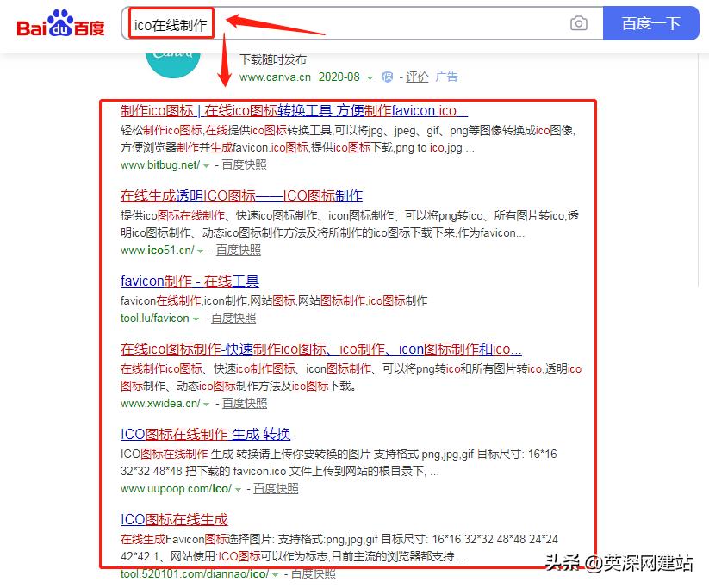This screenshot has width=709, height=588.
Task: Open the favicon制作 - 在线工具 result
Action: tap(188, 281)
